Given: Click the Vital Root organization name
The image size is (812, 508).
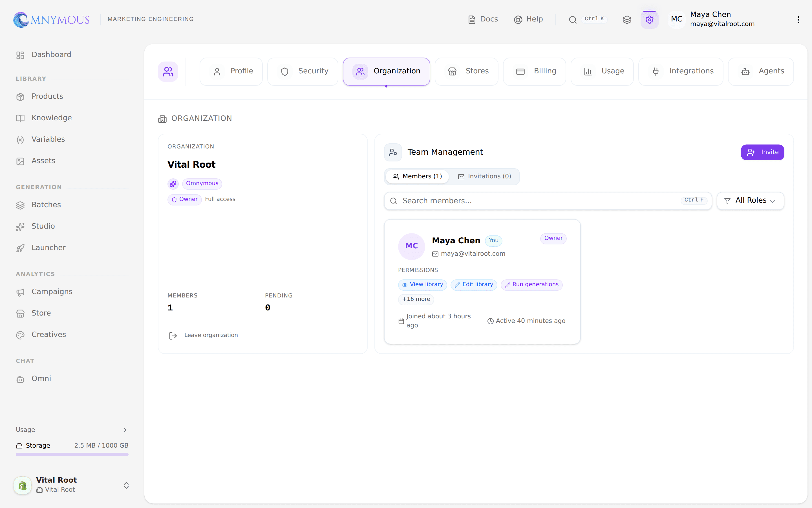Looking at the screenshot, I should 191,165.
